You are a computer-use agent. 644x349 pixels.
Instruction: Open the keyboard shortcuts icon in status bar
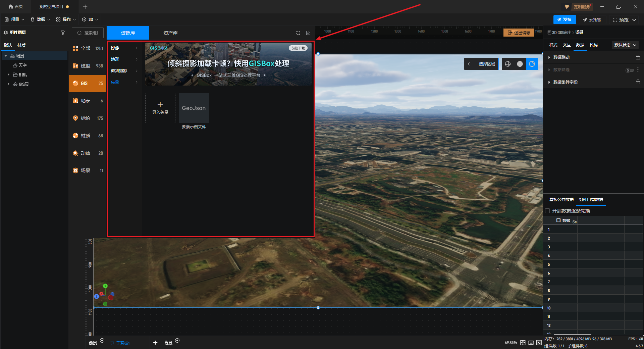tap(531, 343)
